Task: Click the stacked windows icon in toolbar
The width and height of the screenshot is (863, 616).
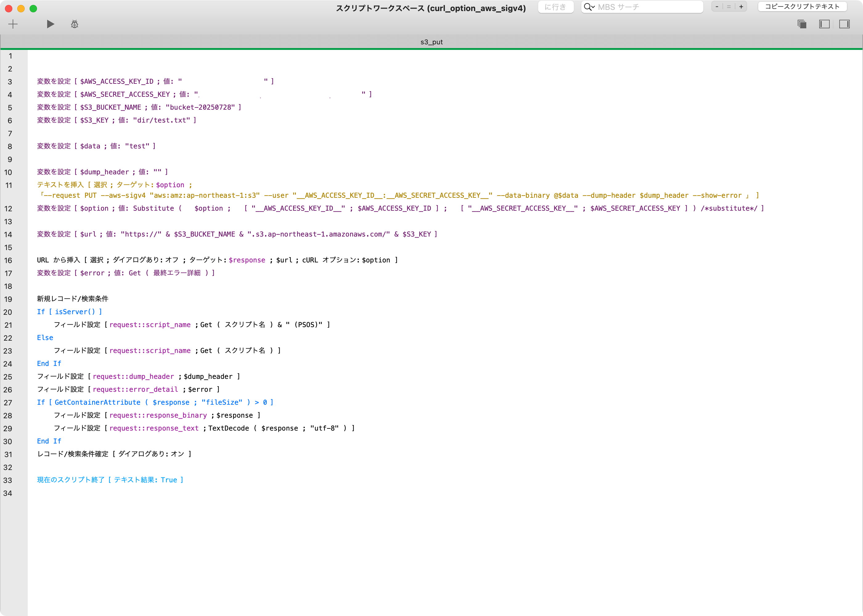Action: pos(802,24)
